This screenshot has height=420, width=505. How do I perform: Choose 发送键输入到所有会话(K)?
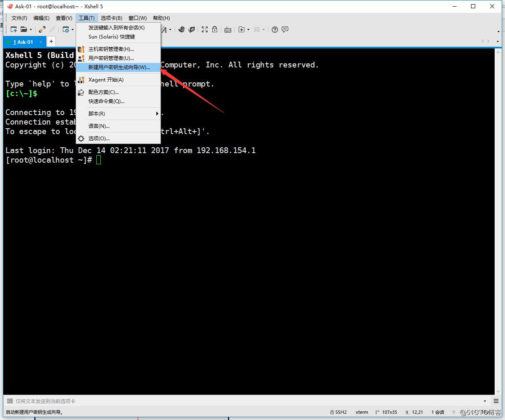pos(118,28)
